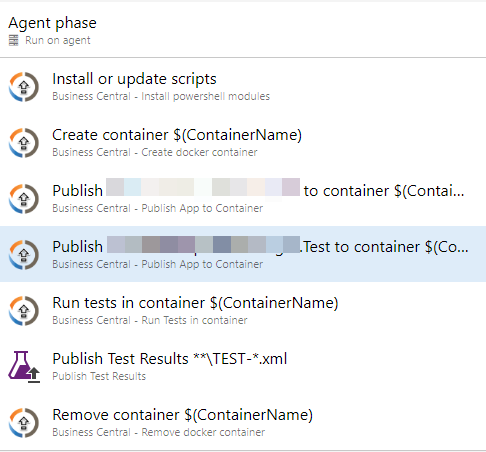Click the Create container task icon

(24, 143)
